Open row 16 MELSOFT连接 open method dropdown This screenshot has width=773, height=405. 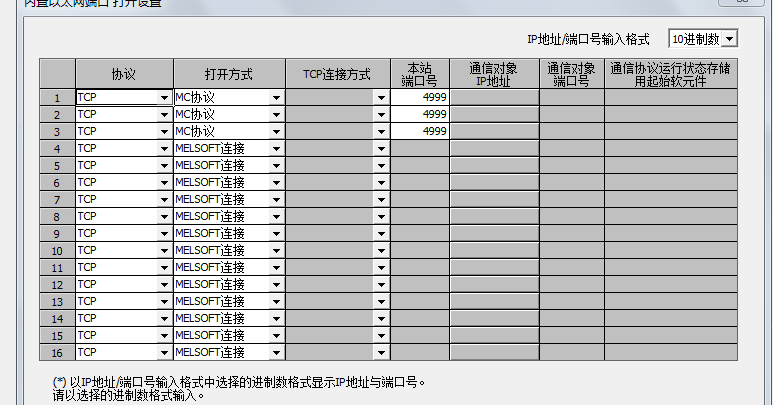(275, 353)
